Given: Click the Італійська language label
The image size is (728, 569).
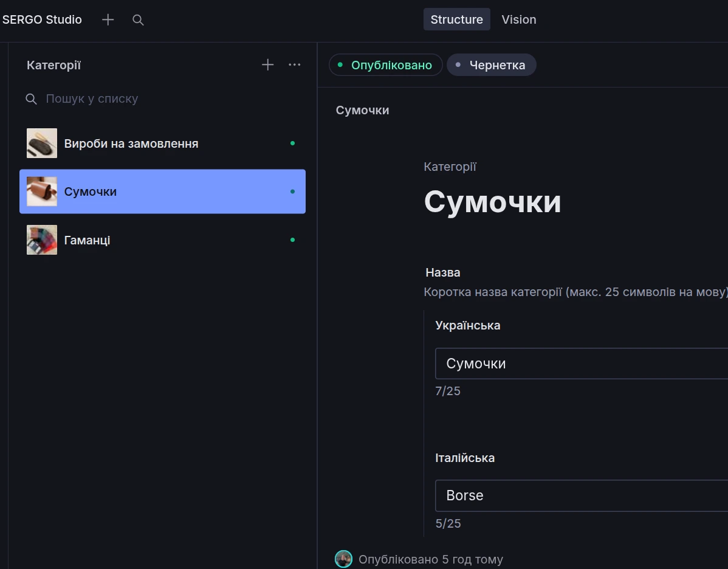Looking at the screenshot, I should (x=465, y=458).
